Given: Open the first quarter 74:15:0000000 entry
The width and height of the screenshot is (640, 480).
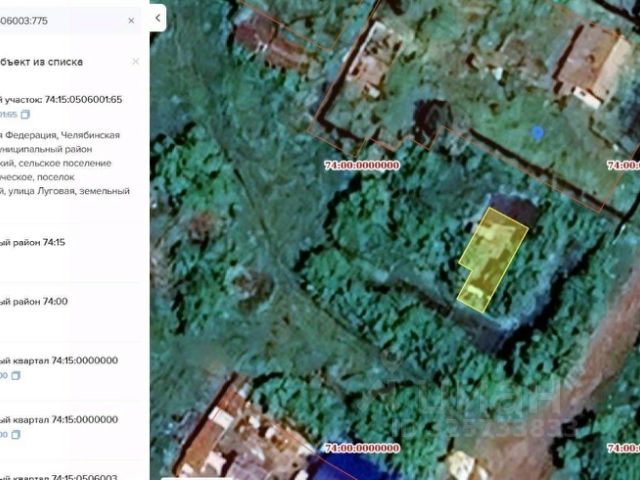Looking at the screenshot, I should (x=59, y=361).
